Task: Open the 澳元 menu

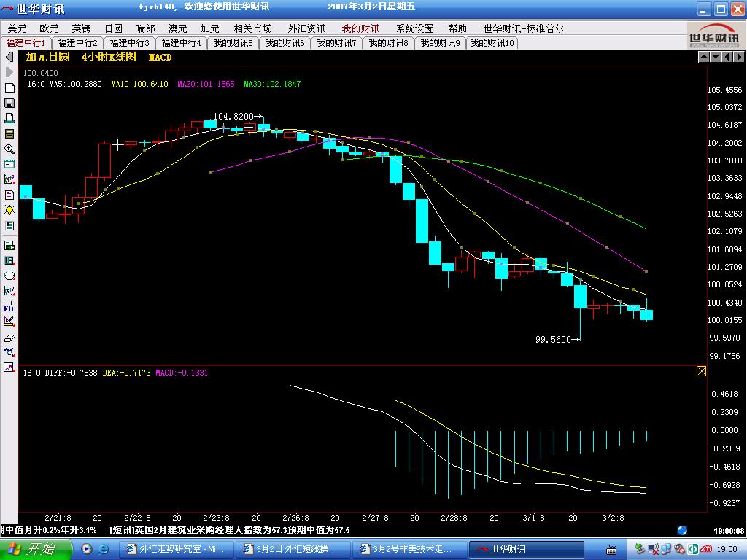Action: [x=177, y=28]
